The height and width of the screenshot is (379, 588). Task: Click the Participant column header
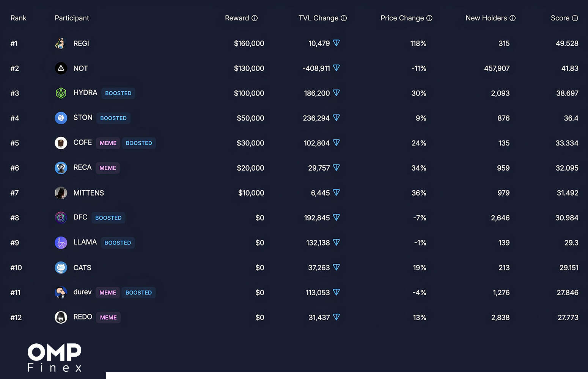point(72,18)
